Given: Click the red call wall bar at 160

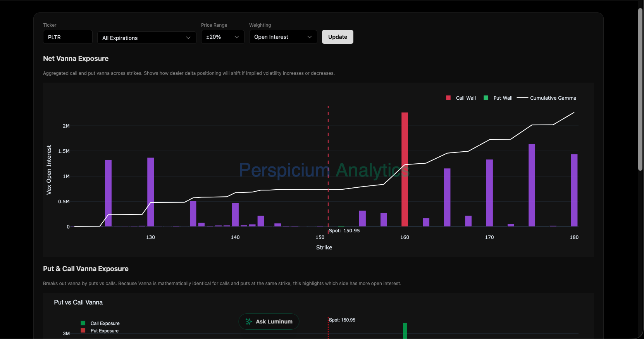Looking at the screenshot, I should [x=405, y=169].
